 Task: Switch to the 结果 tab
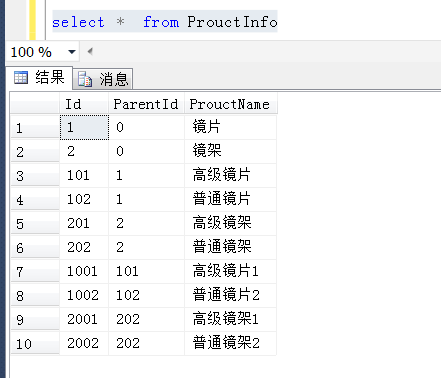pos(39,78)
